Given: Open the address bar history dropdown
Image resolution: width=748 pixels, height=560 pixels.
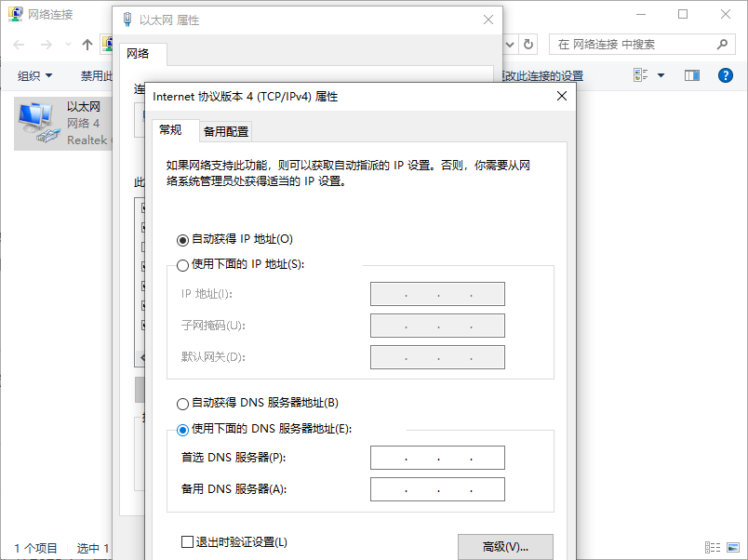Looking at the screenshot, I should (x=508, y=44).
